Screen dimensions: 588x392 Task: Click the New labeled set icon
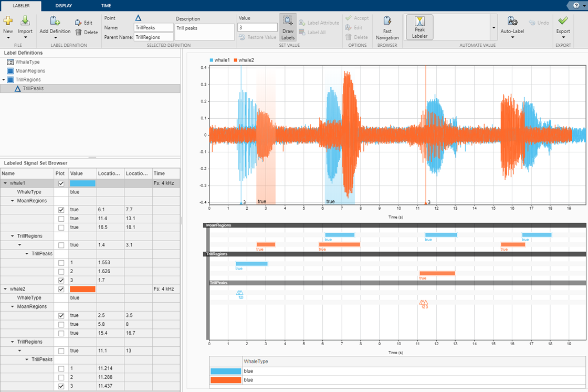8,21
